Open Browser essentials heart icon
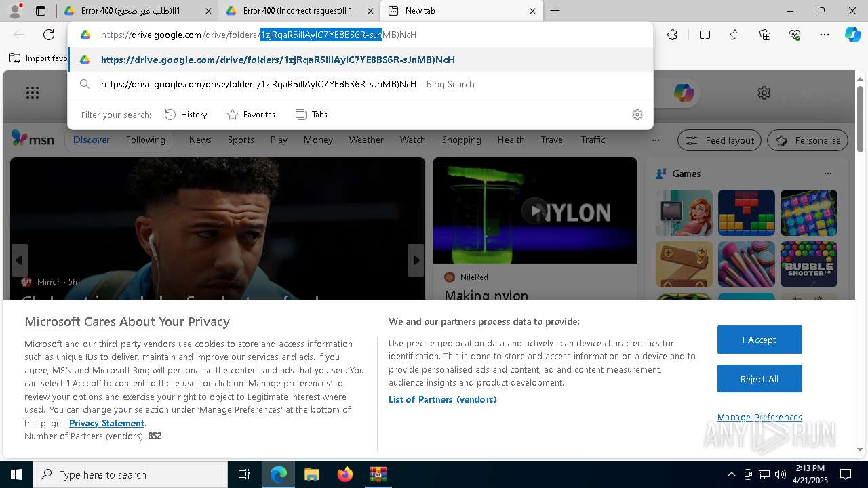The image size is (868, 488). click(795, 35)
